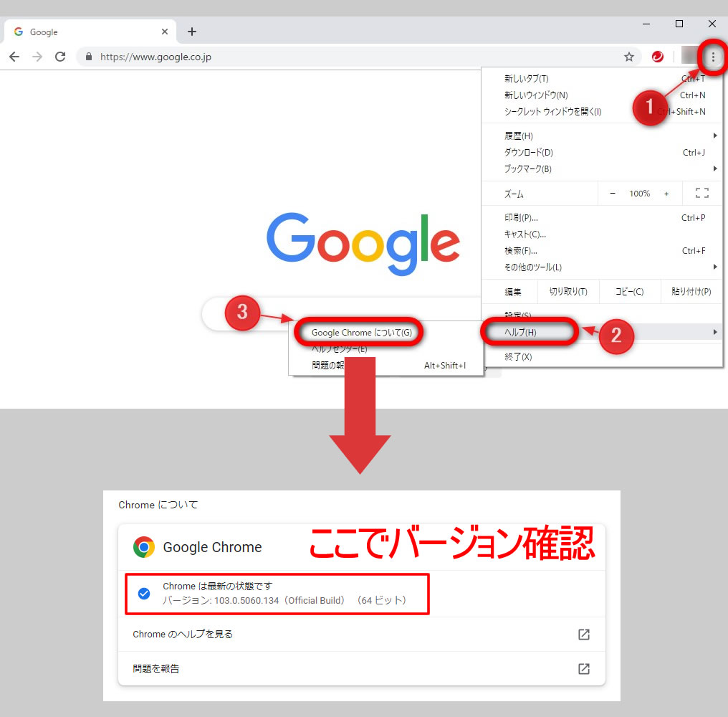Expand the ヘルプ(H) submenu
This screenshot has height=717, width=728.
click(602, 332)
